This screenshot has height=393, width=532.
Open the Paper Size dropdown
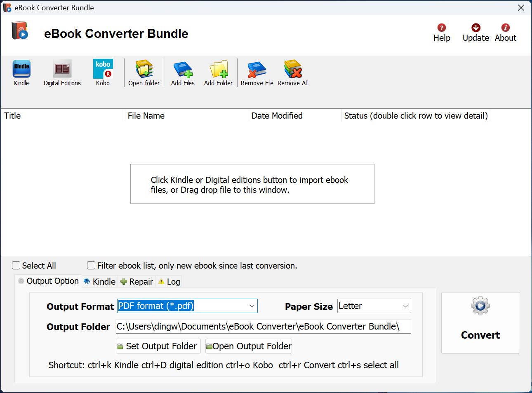coord(405,306)
